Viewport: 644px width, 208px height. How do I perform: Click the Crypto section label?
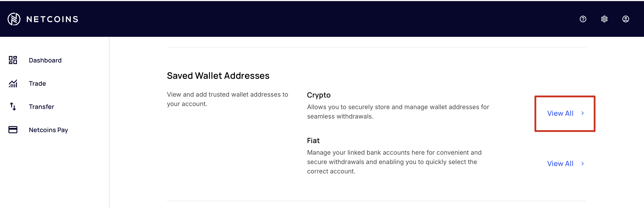(319, 95)
